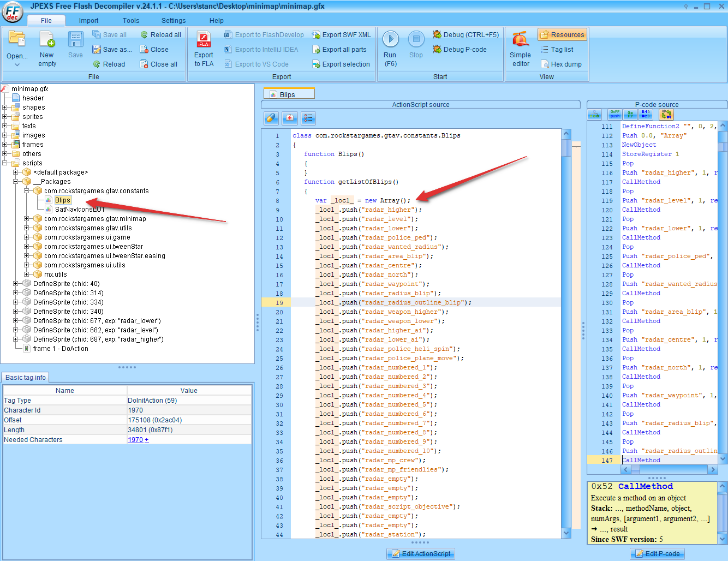
Task: Launch Debug with the green bug icon
Action: tap(466, 34)
